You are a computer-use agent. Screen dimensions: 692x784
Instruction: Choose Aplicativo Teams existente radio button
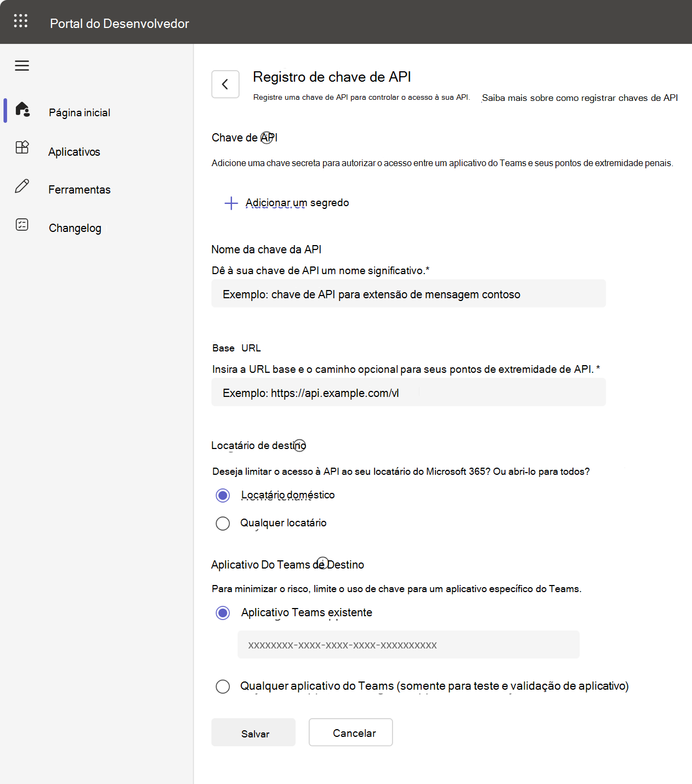223,613
